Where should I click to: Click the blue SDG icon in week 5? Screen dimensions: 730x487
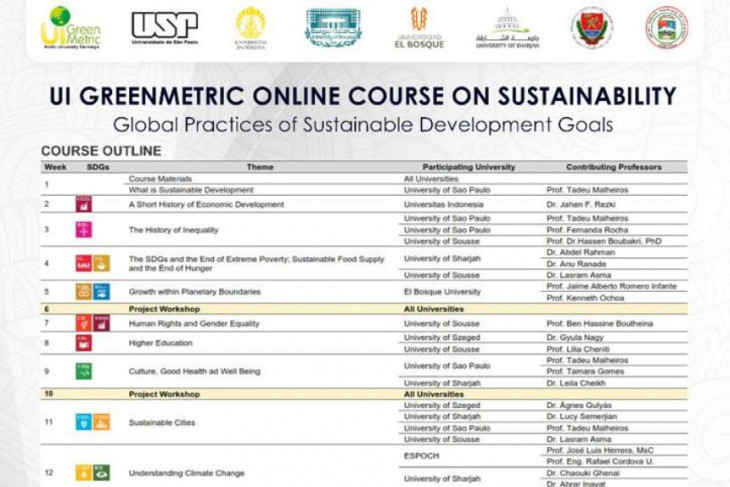pyautogui.click(x=101, y=291)
